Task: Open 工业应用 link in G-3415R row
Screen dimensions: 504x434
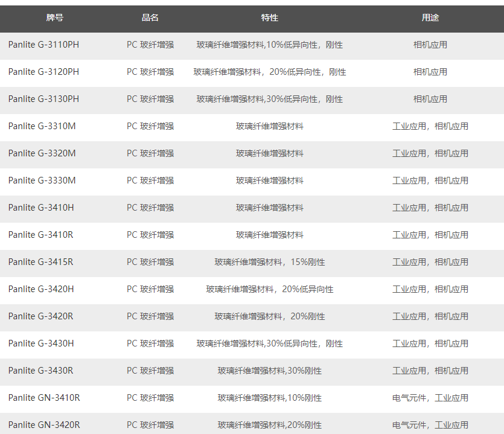Action: point(409,263)
